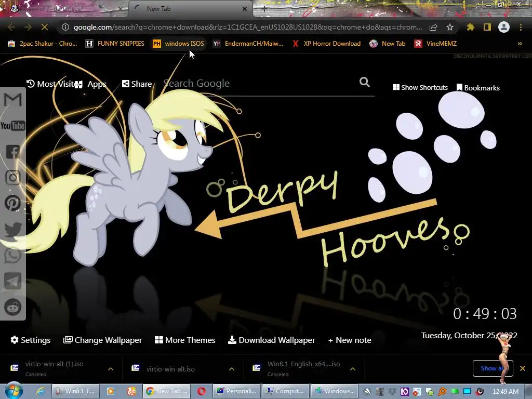Click taskbar clock showing 12:49 AM

coord(505,391)
